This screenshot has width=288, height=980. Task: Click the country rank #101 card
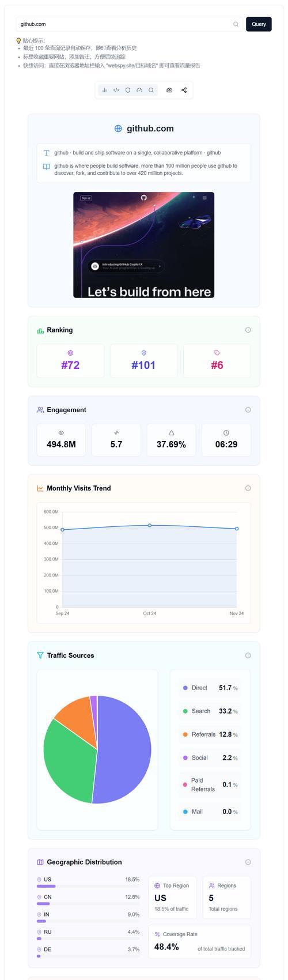point(143,361)
